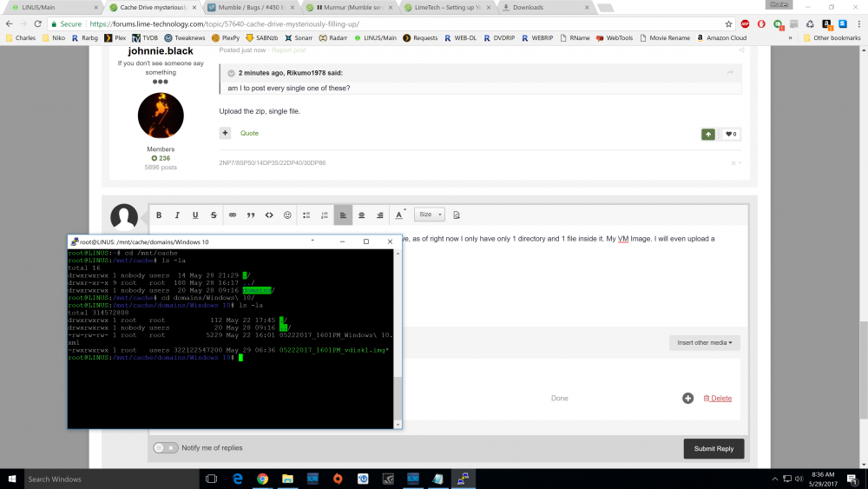This screenshot has height=489, width=868.
Task: Open Task View on the taskbar
Action: pyautogui.click(x=212, y=479)
